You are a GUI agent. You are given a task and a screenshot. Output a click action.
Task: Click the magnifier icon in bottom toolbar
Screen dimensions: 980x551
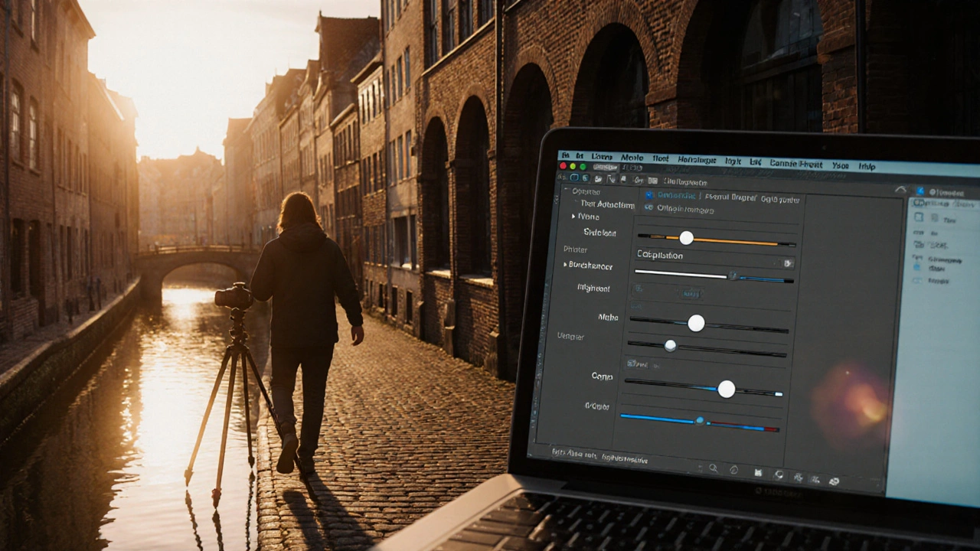[x=713, y=468]
